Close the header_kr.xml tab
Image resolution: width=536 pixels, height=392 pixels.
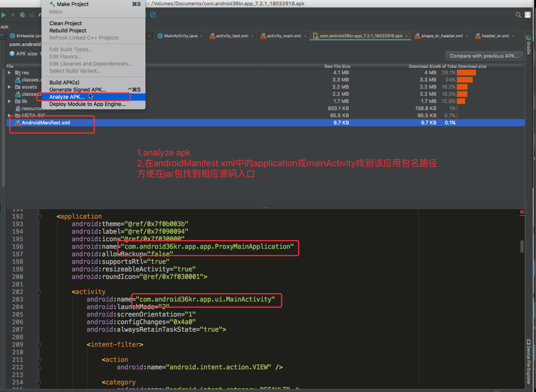(x=514, y=36)
